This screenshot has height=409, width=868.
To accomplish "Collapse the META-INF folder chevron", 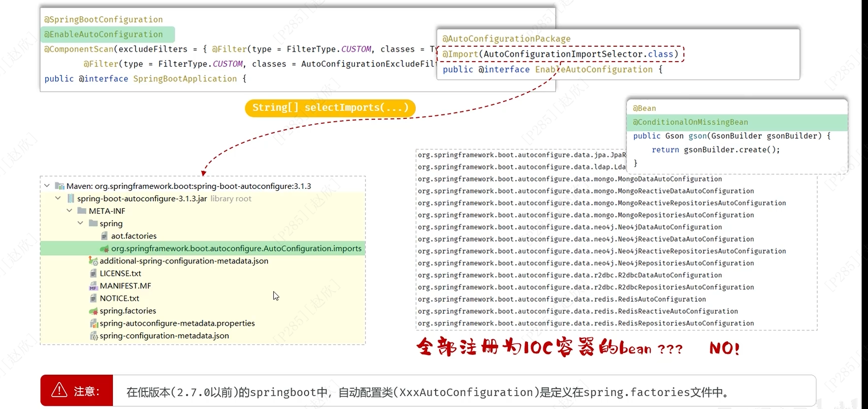I will 69,211.
